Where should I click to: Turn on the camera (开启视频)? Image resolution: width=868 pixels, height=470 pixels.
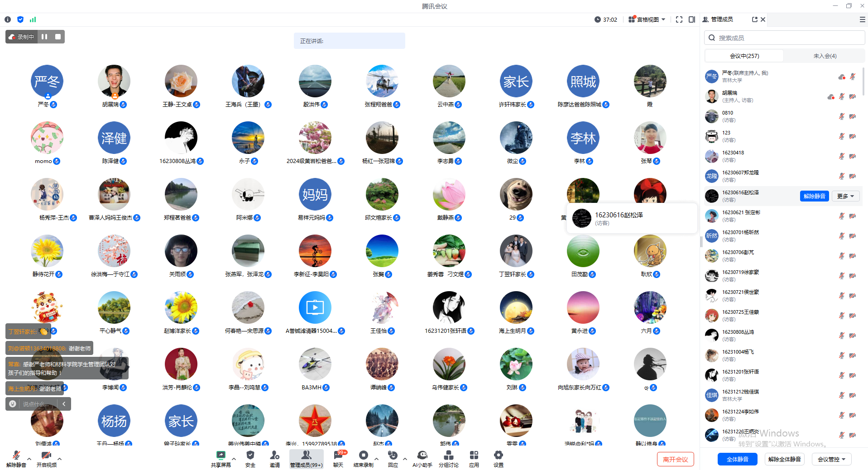46,458
